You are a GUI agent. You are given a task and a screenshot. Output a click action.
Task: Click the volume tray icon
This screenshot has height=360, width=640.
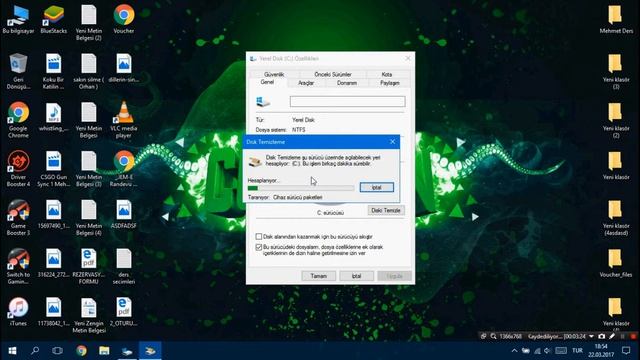pos(547,351)
